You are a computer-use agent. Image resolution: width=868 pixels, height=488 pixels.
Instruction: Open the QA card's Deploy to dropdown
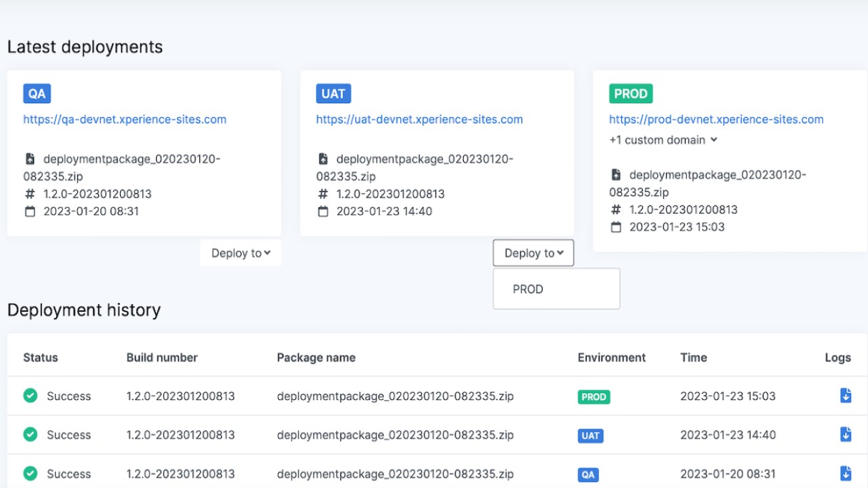pyautogui.click(x=241, y=253)
